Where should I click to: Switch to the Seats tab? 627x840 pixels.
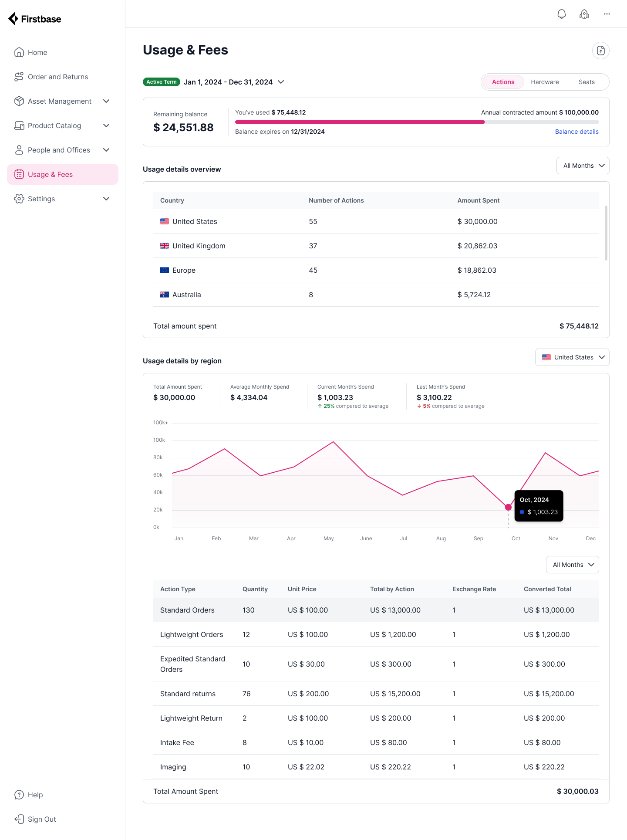click(587, 82)
